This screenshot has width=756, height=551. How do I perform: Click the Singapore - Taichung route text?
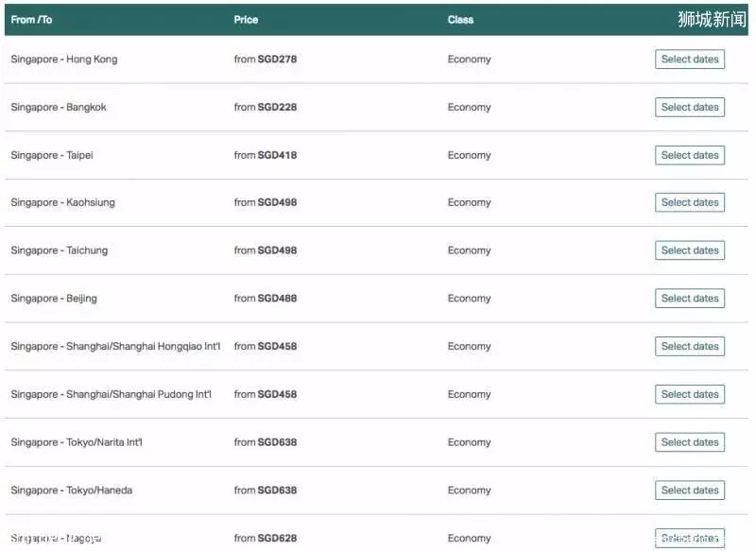tap(60, 250)
